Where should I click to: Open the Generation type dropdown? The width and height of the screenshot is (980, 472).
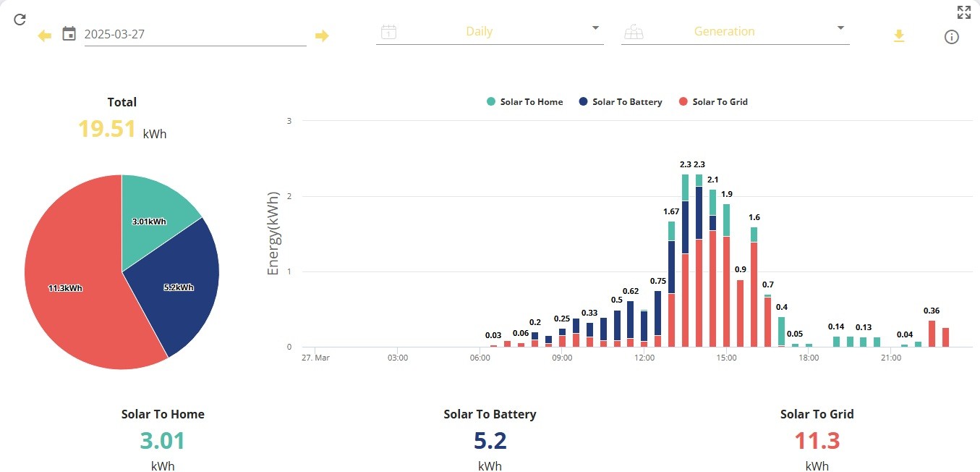point(735,32)
